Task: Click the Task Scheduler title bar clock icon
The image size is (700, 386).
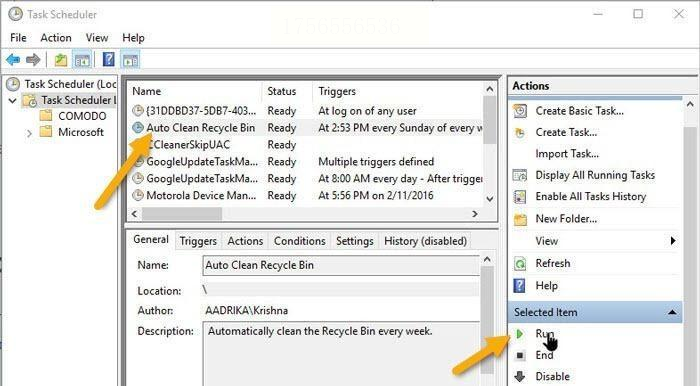Action: pyautogui.click(x=15, y=14)
